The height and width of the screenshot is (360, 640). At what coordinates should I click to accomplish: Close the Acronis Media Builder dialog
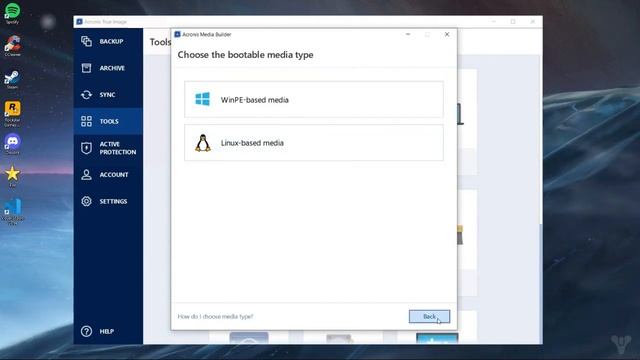pyautogui.click(x=447, y=34)
